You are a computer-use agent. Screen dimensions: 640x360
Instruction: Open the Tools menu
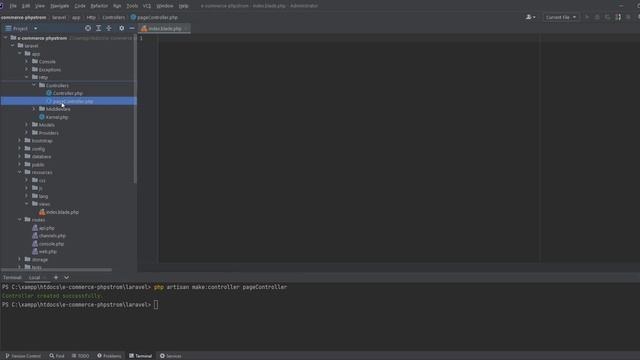pyautogui.click(x=132, y=6)
